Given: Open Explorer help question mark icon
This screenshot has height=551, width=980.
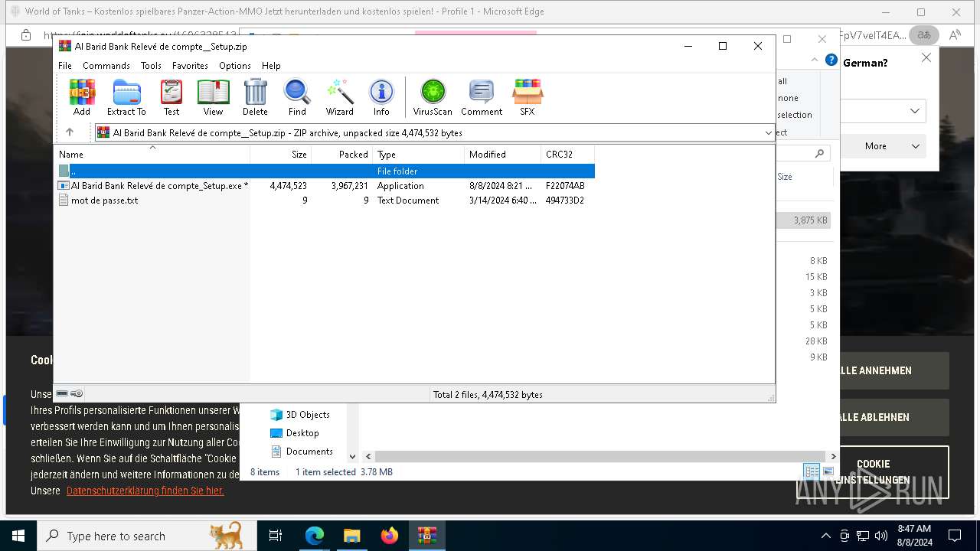Looking at the screenshot, I should [x=831, y=60].
